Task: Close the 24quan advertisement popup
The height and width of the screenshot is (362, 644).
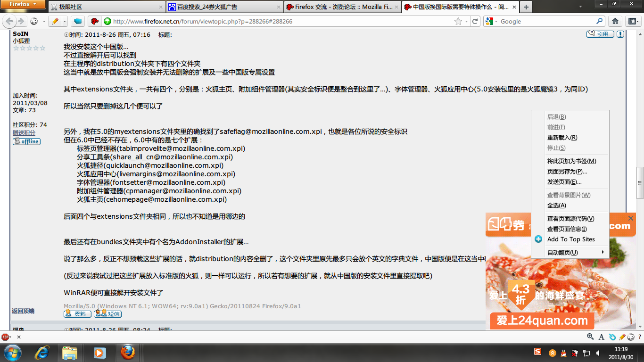Action: pyautogui.click(x=631, y=218)
